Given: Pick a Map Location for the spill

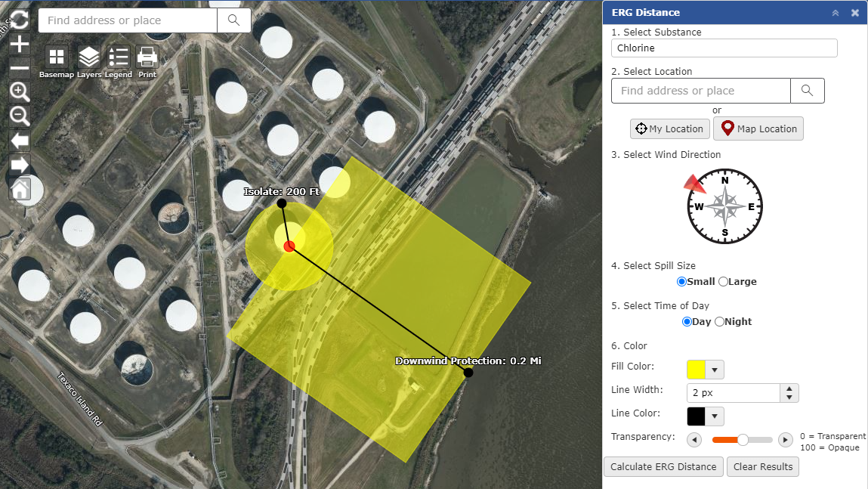Looking at the screenshot, I should pos(758,129).
